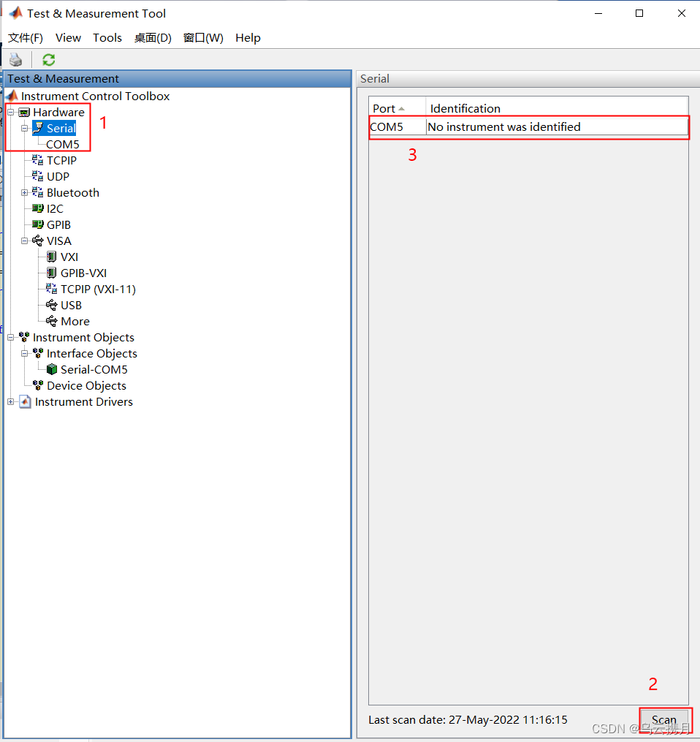Click the Instrument Objects icon

point(24,337)
